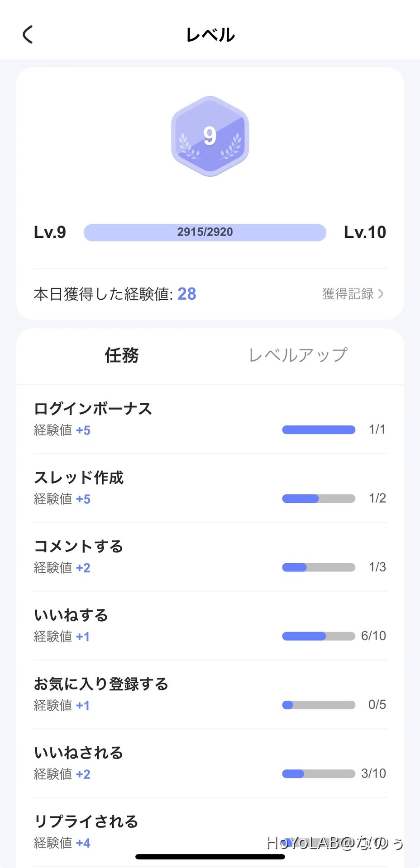420x868 pixels.
Task: Tap the お気に入り登録する task title
Action: (x=101, y=684)
